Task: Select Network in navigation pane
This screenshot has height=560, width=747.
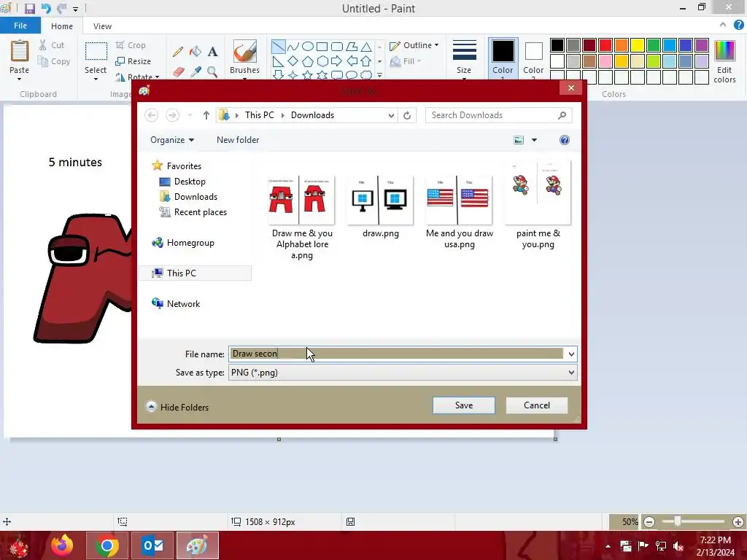Action: coord(183,304)
